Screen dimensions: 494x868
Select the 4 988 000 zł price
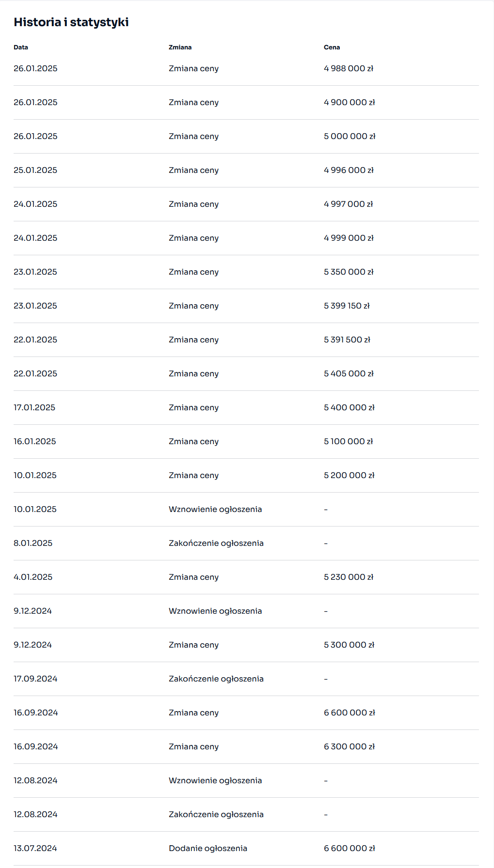point(348,69)
